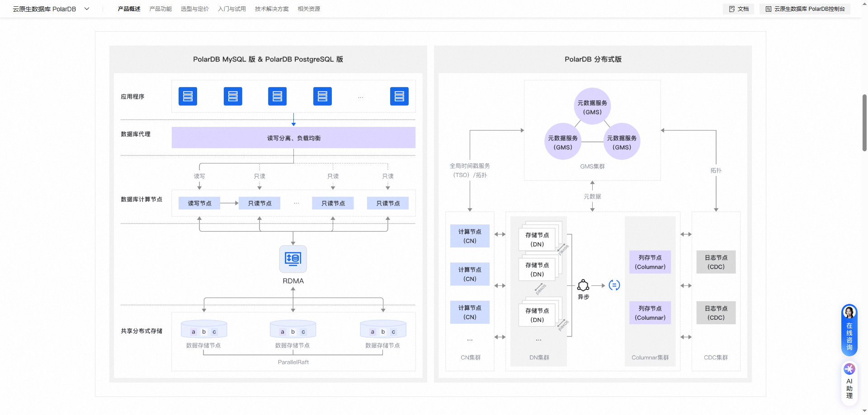The width and height of the screenshot is (868, 415).
Task: Go to the 选型与定价 tab
Action: click(x=195, y=9)
